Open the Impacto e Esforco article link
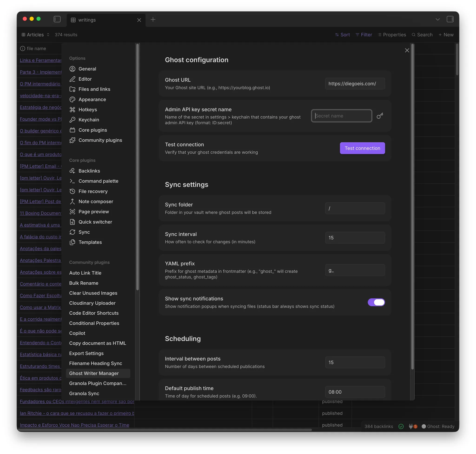The width and height of the screenshot is (476, 454). [74, 425]
